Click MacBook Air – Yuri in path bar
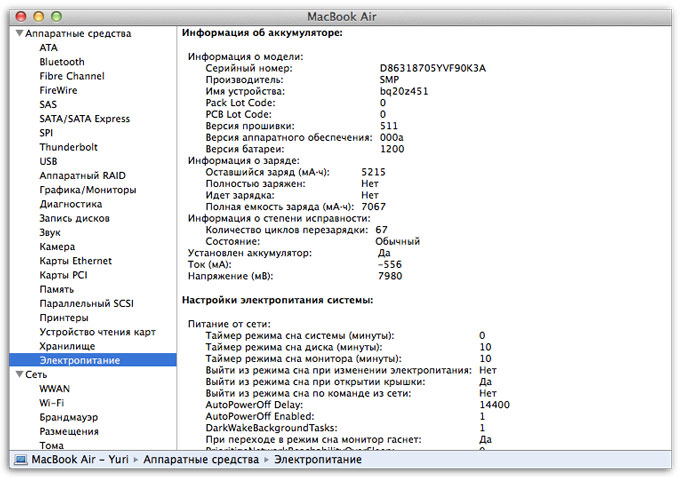 80,460
